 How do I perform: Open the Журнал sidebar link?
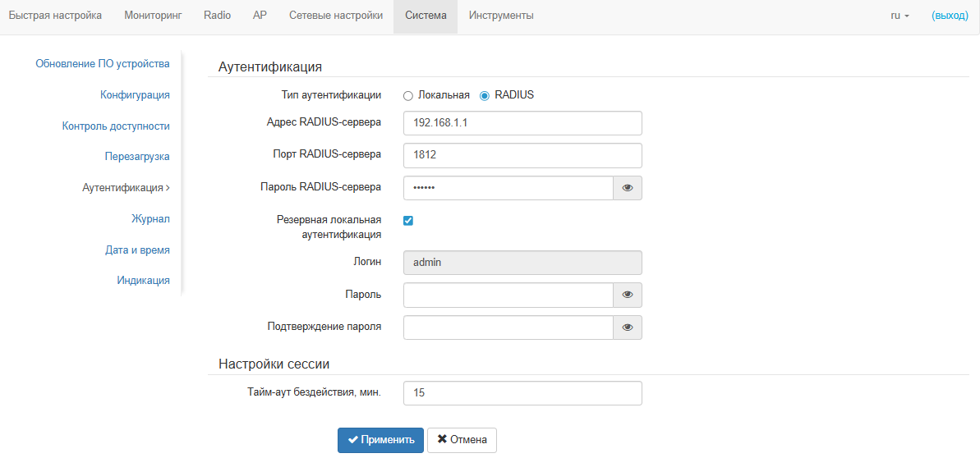(x=150, y=219)
